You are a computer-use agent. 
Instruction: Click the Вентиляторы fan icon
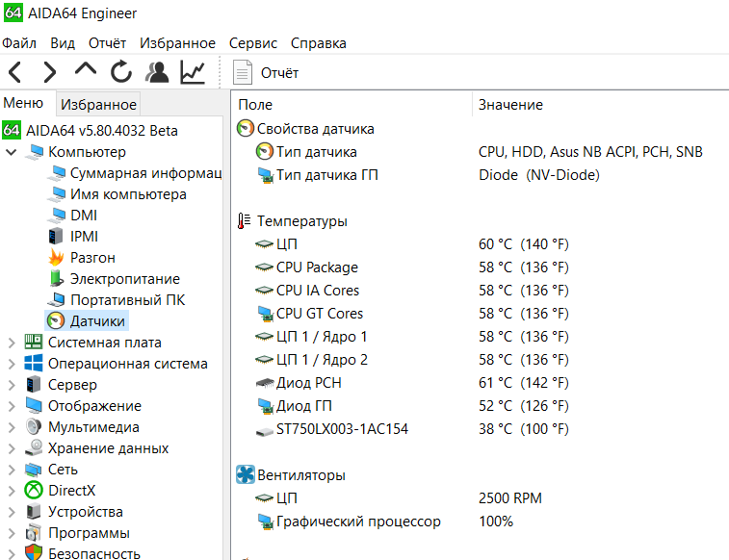(245, 474)
